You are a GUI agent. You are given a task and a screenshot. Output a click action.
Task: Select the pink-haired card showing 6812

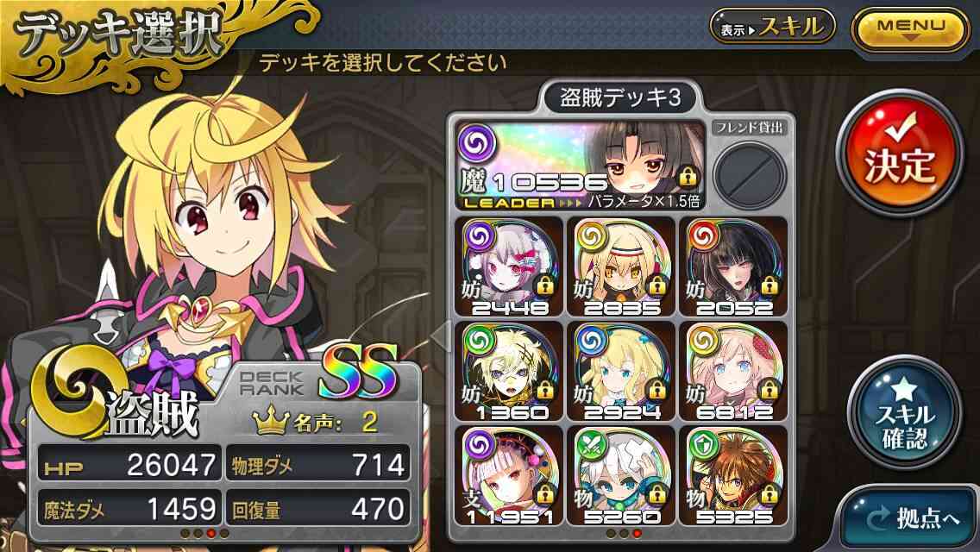coord(733,371)
